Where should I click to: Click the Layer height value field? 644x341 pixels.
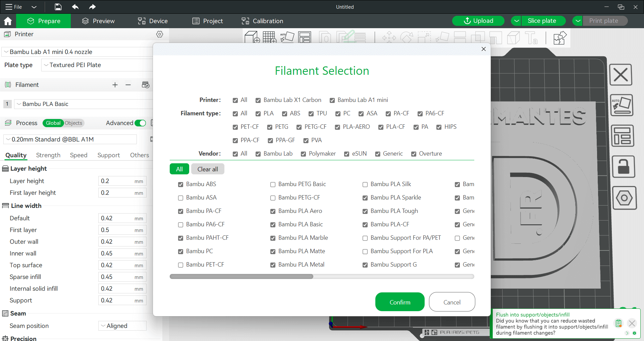[x=122, y=181]
